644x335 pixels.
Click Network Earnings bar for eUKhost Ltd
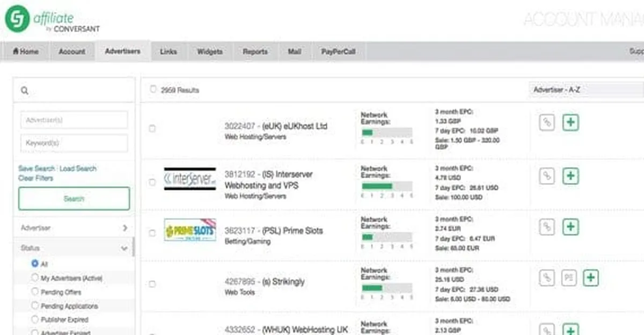(387, 133)
